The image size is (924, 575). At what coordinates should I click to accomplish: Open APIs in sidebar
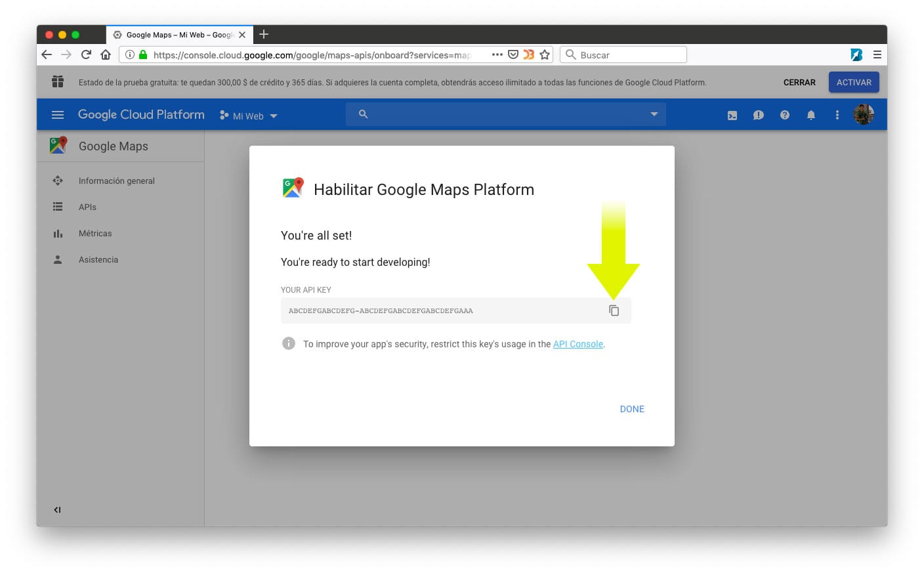point(87,207)
